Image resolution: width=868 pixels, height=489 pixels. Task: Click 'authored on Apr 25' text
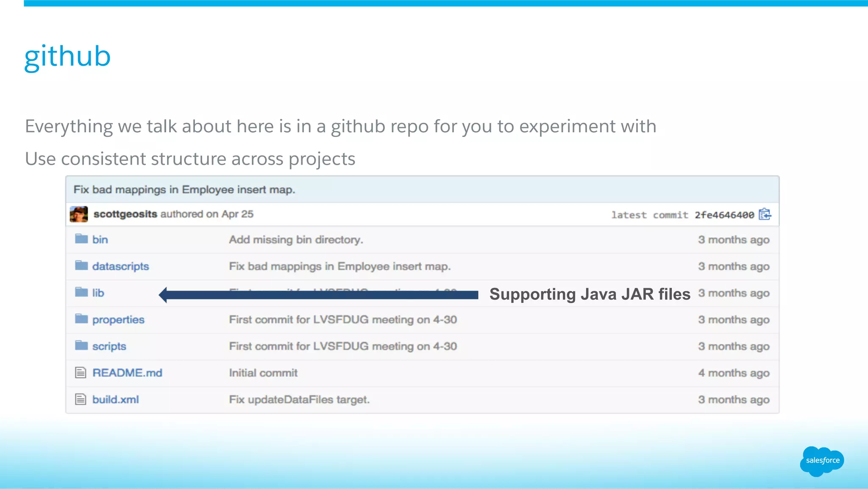pos(207,214)
